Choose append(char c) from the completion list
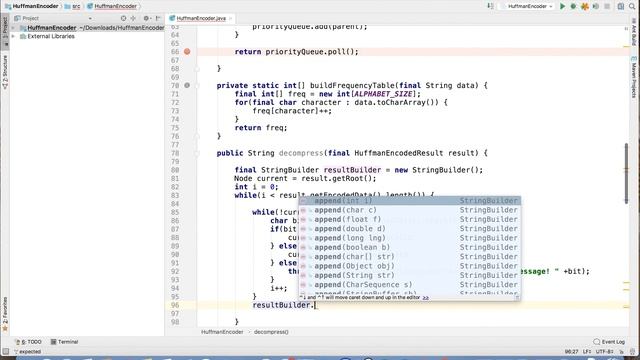This screenshot has width=640, height=360. click(x=409, y=210)
